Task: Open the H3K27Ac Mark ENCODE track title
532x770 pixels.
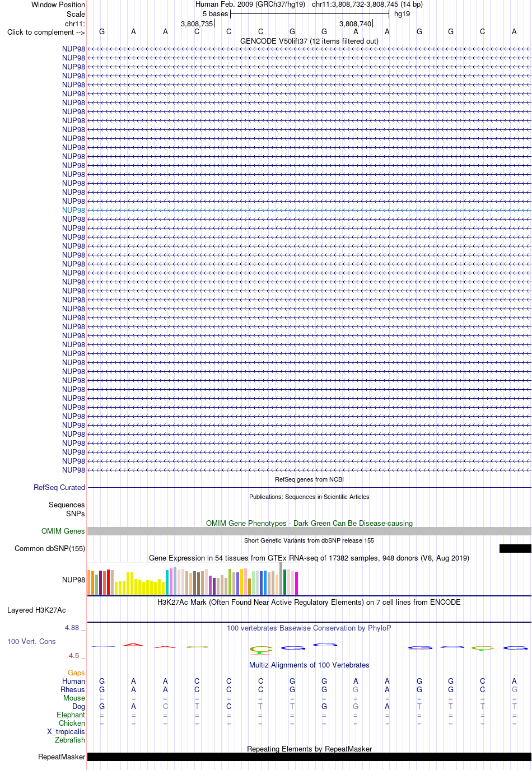Action: tap(309, 602)
